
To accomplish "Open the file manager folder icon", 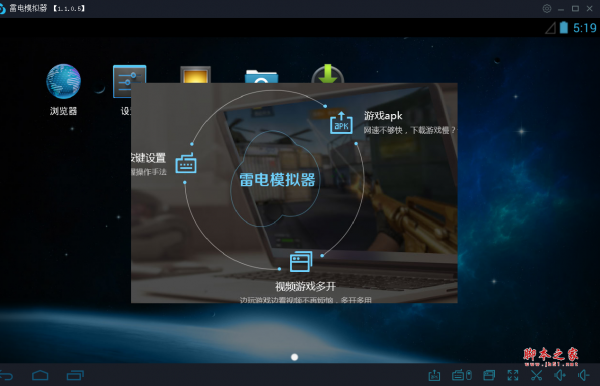I will (261, 76).
